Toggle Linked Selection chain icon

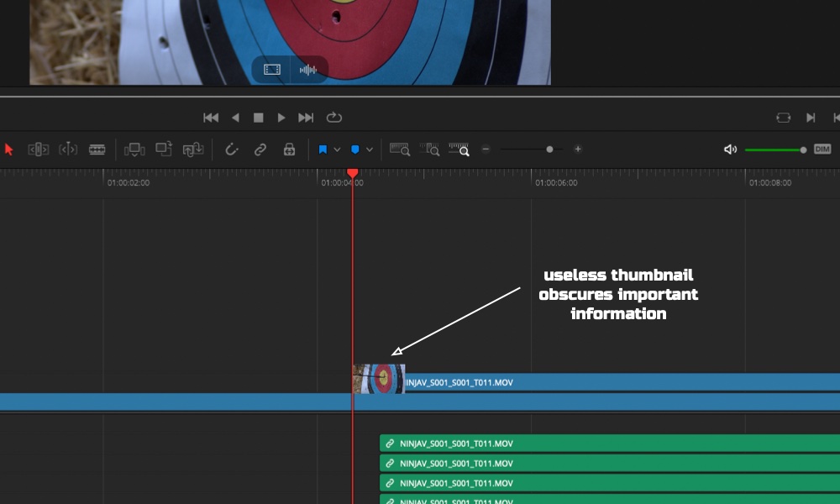pyautogui.click(x=260, y=150)
